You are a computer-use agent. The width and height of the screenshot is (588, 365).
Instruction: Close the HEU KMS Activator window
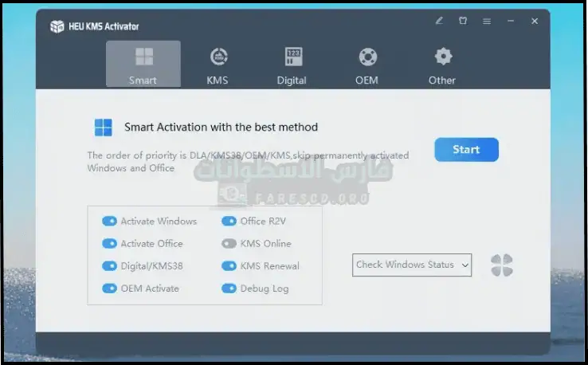point(535,22)
